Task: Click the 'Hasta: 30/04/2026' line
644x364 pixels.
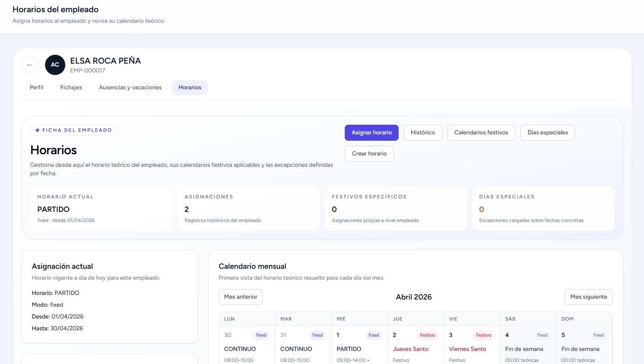Action: [58, 328]
